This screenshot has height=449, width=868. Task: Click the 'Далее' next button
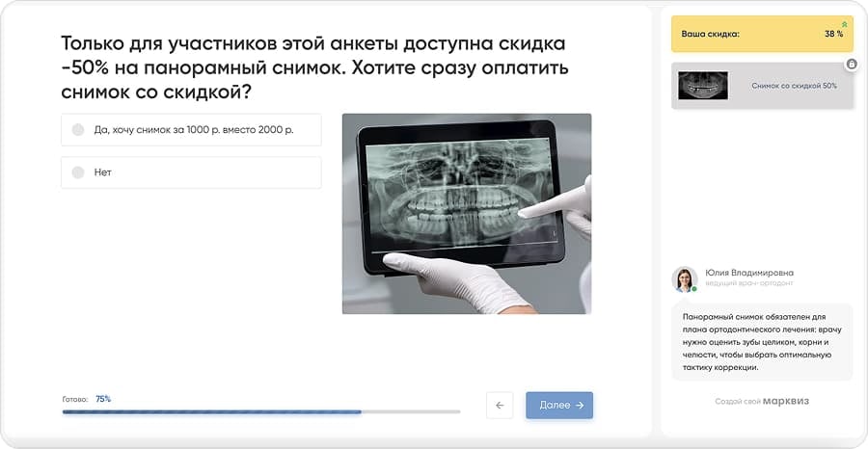[x=559, y=406]
